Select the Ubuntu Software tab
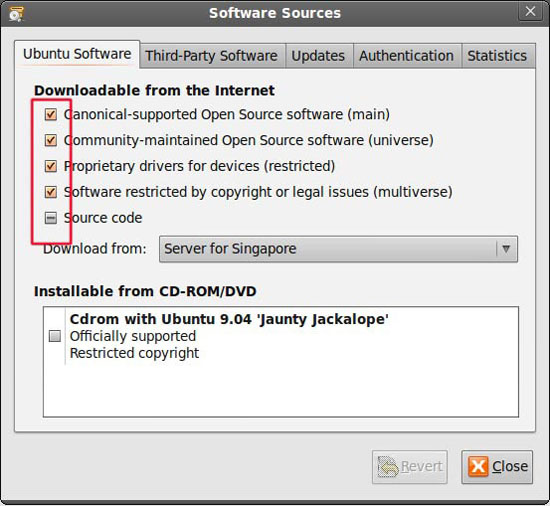This screenshot has width=550, height=506. (77, 54)
